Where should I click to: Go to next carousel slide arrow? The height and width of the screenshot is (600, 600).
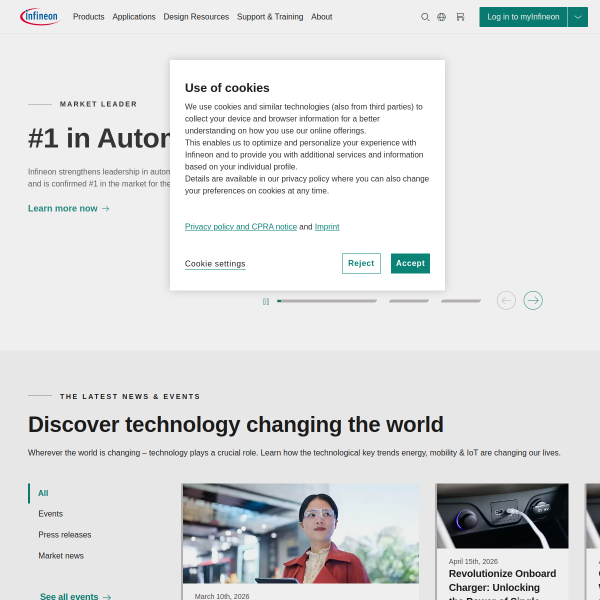tap(533, 300)
